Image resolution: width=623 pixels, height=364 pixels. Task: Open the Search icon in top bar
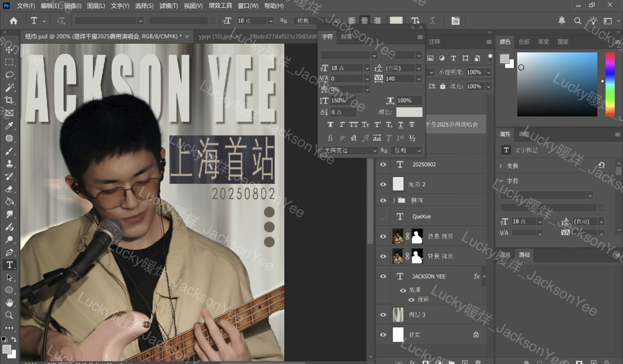578,21
